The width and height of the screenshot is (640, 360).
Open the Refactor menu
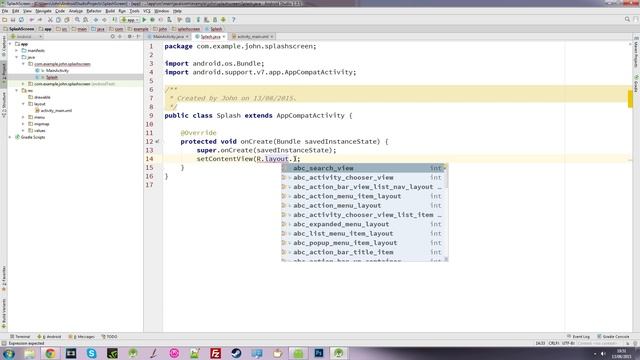tap(93, 11)
